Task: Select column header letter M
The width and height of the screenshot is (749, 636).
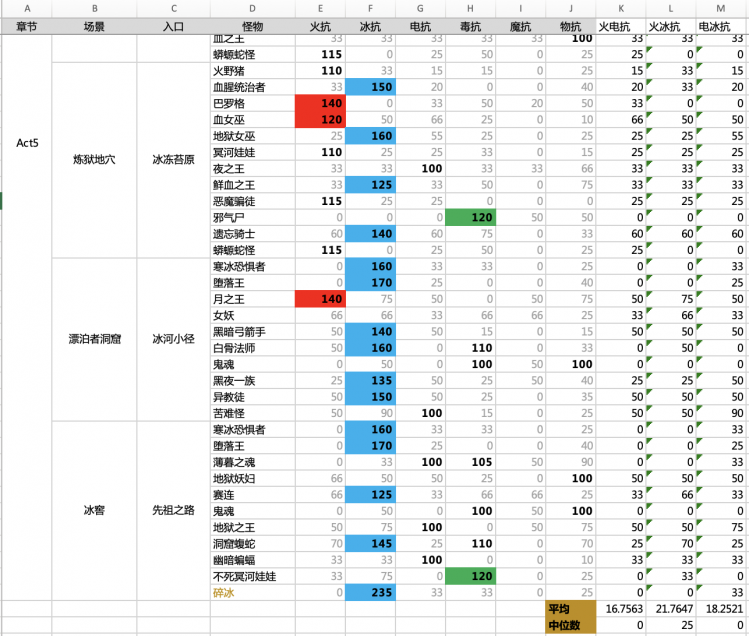Action: [x=721, y=8]
